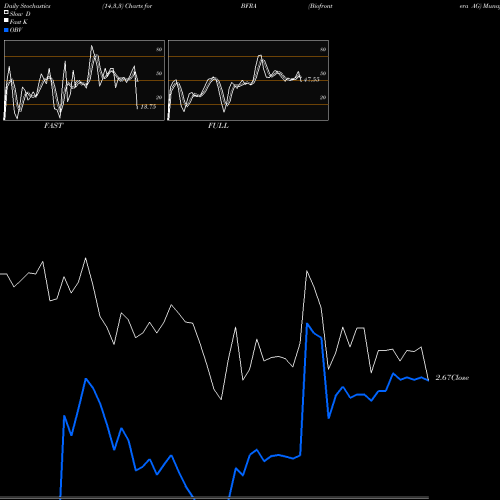
Task: Click the Slow D legend label text
Action: coord(20,14)
